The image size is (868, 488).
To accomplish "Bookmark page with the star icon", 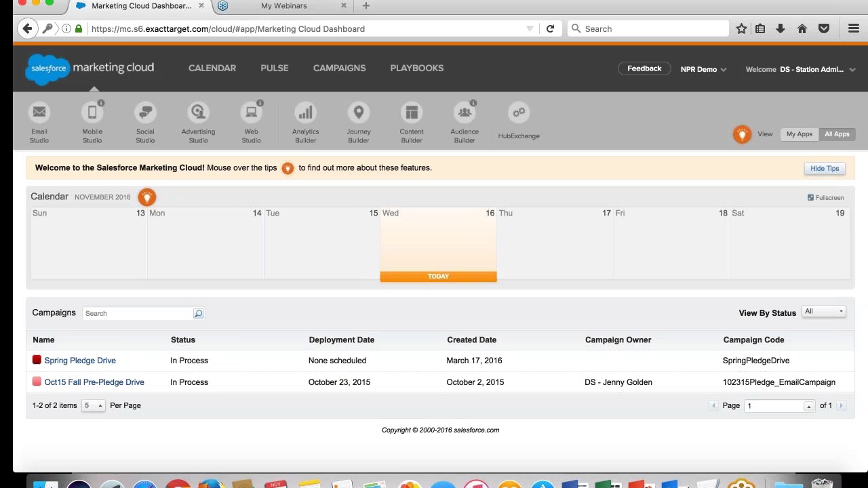I will click(x=741, y=28).
